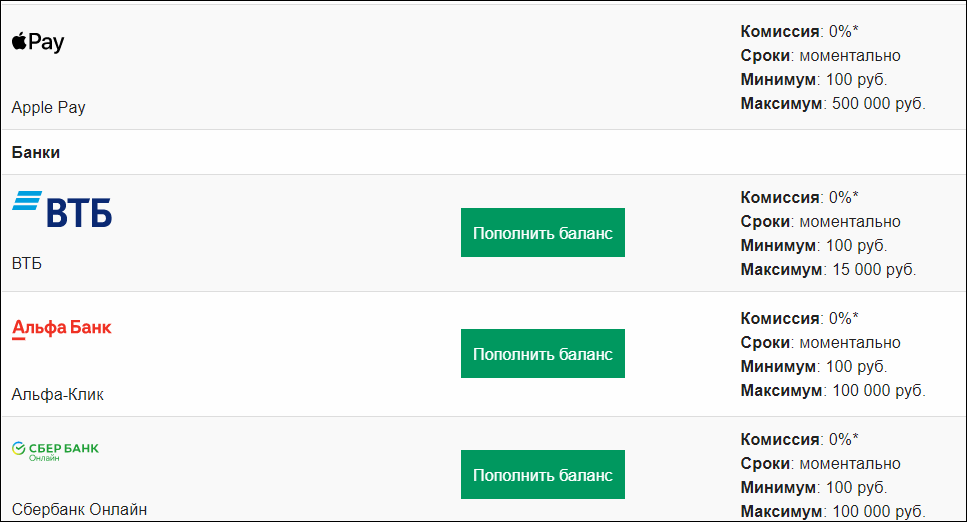The width and height of the screenshot is (967, 522).
Task: Click the Apple Pay commission 0% line
Action: point(799,31)
